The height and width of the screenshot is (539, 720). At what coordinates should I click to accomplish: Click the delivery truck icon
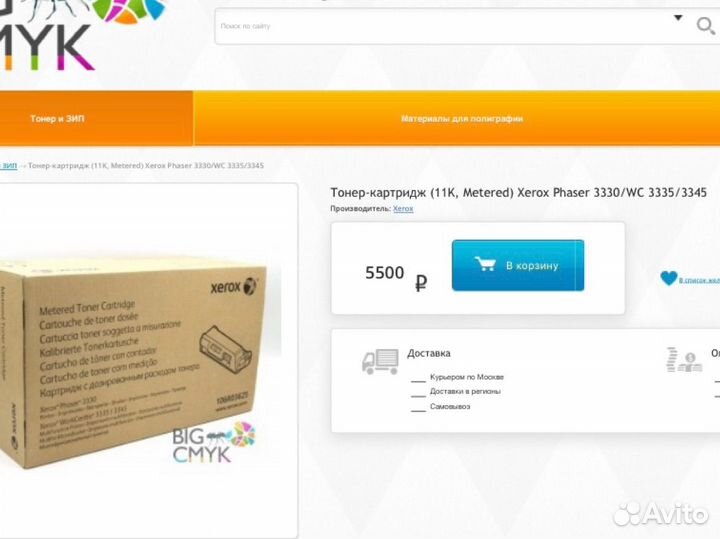pos(380,362)
